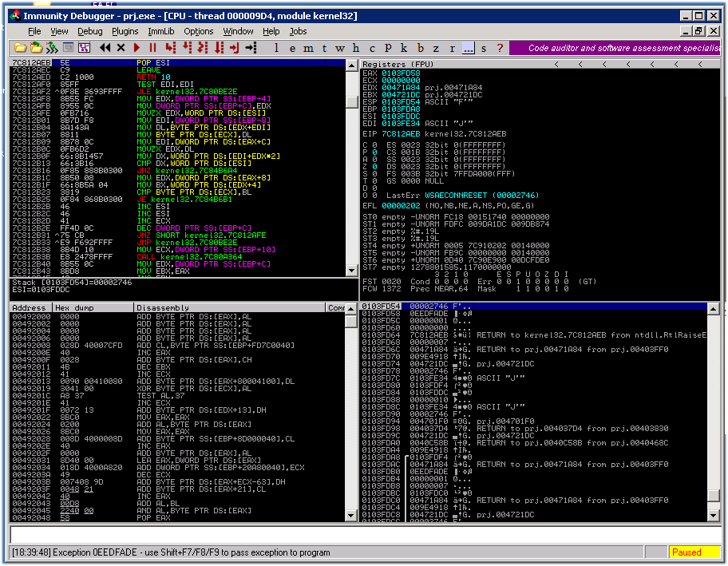Restart the program with the rewind icon
Viewport: 728px width, 566px height.
(x=105, y=48)
